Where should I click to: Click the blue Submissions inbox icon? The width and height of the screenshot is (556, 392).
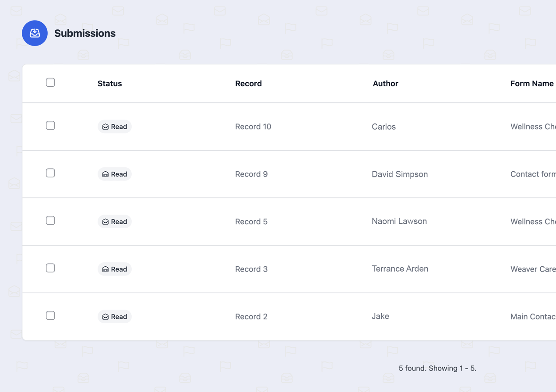[35, 33]
